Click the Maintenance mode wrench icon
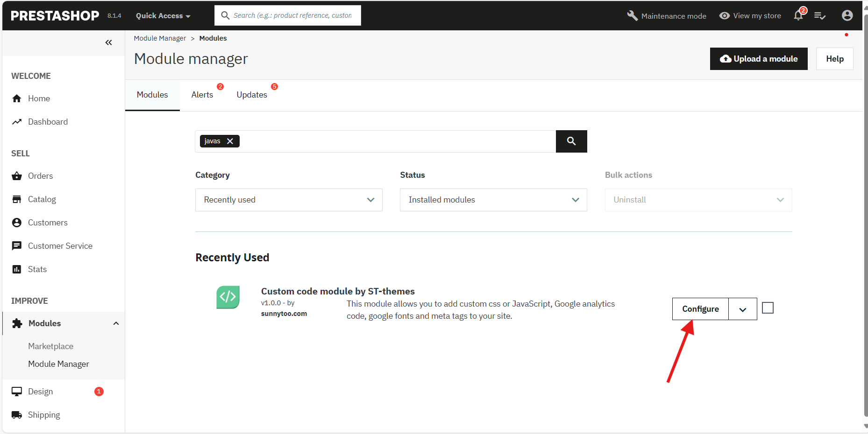868x434 pixels. [x=633, y=15]
